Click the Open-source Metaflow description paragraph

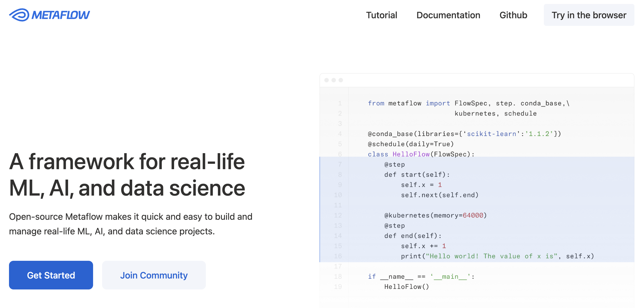tap(130, 224)
